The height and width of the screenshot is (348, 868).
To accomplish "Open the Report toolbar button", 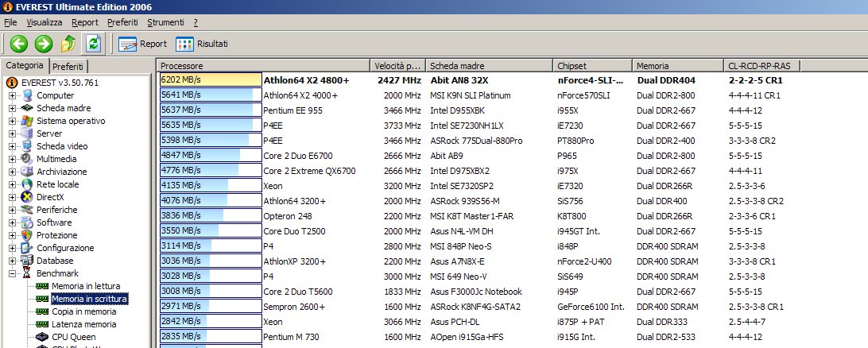I will tap(142, 44).
